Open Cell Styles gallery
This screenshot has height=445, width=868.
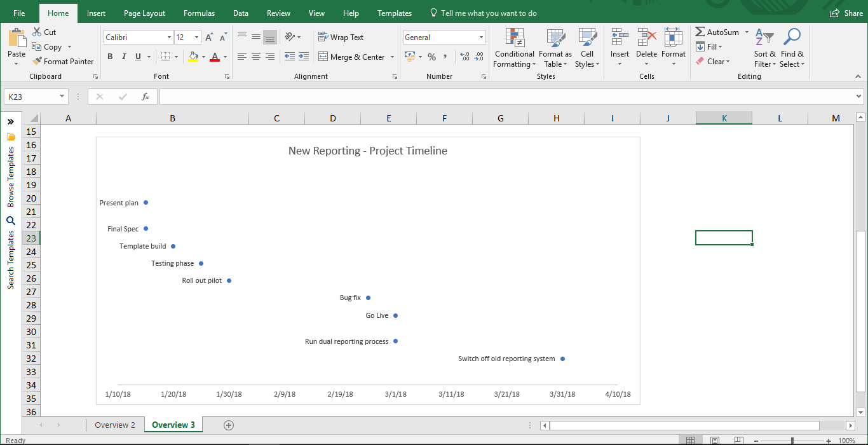coord(587,48)
